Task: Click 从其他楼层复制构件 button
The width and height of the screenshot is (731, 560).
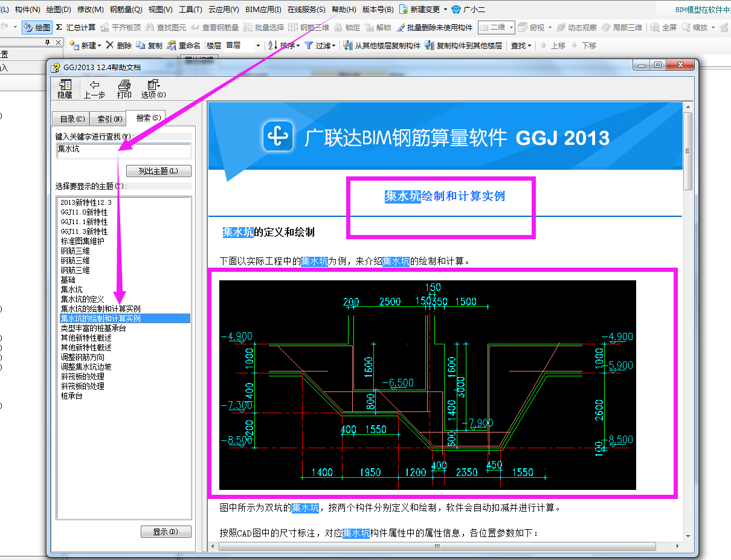Action: point(381,45)
